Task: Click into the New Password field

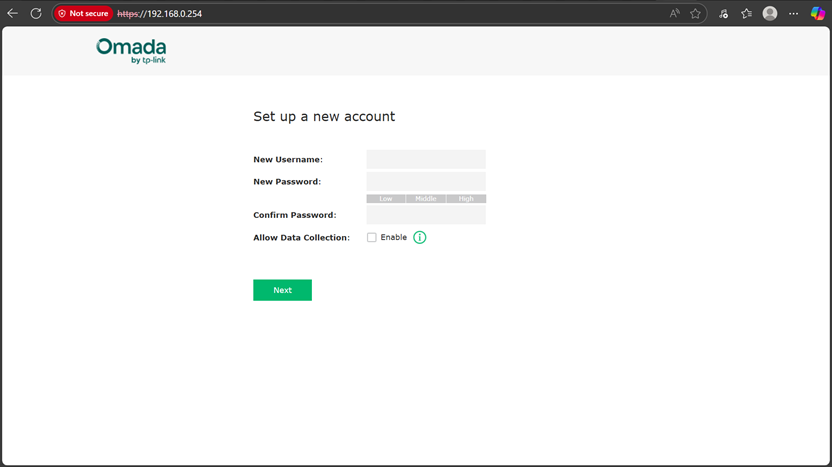Action: tap(426, 181)
